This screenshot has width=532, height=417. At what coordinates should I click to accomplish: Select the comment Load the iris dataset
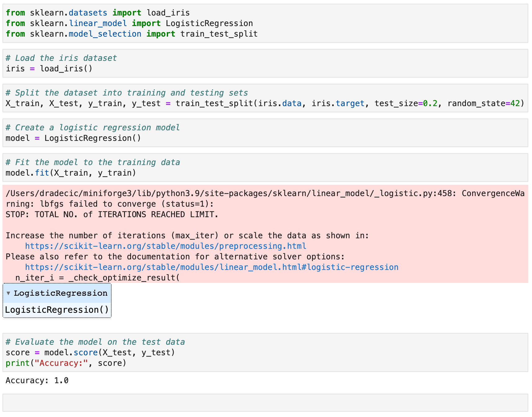(x=61, y=58)
